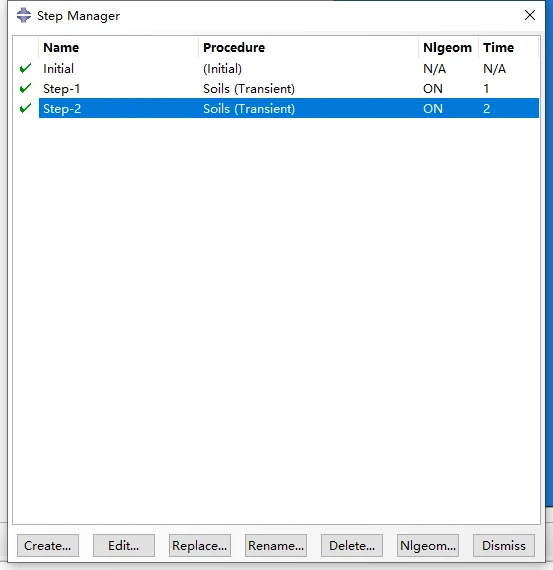Click the Procedure column header
Screen dimensions: 553x570
point(308,48)
